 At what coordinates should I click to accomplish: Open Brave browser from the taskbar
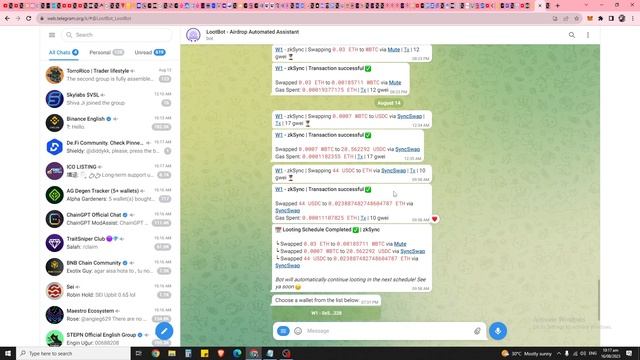click(221, 353)
